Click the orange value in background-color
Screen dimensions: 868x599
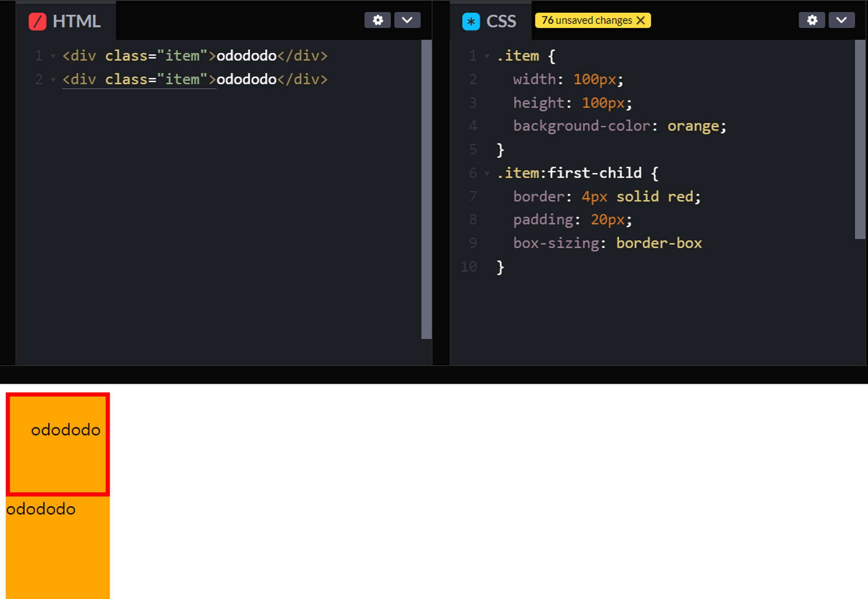[x=693, y=126]
